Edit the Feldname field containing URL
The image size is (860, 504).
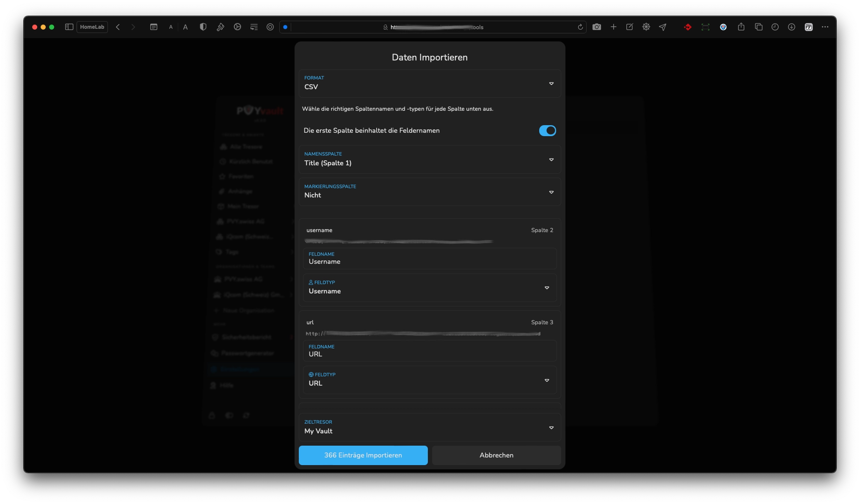[x=430, y=351]
